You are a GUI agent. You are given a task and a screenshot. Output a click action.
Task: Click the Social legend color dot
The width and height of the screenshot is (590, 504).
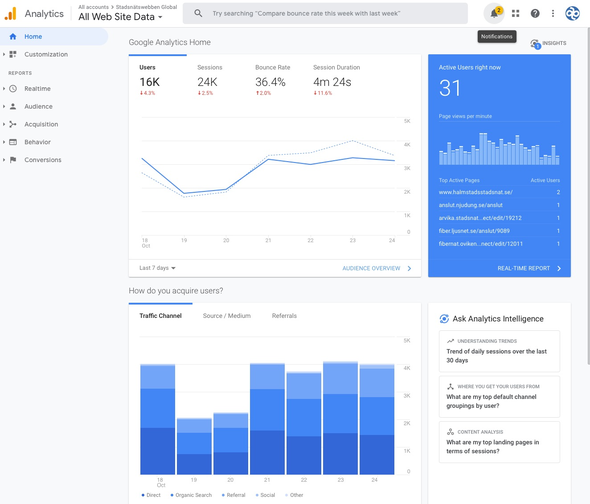point(257,495)
